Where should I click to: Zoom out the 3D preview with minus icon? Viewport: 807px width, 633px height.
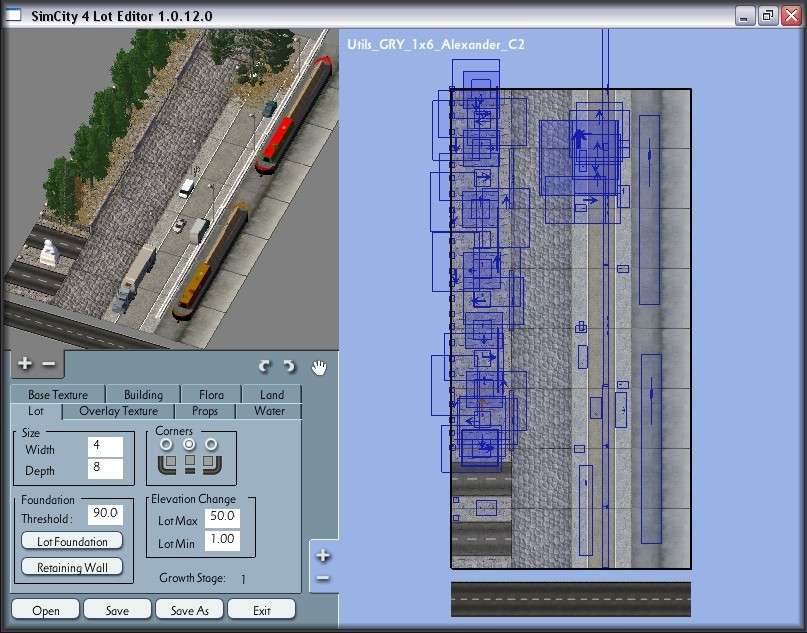pyautogui.click(x=48, y=363)
